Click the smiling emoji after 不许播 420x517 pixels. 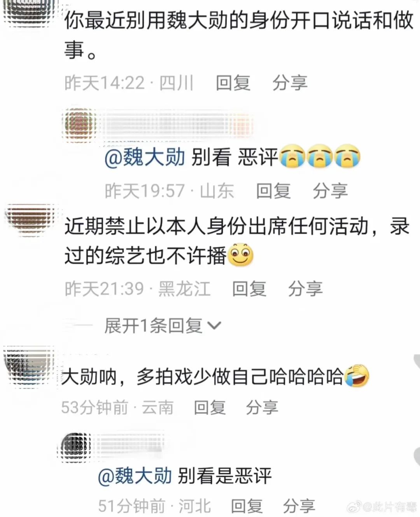pos(240,256)
